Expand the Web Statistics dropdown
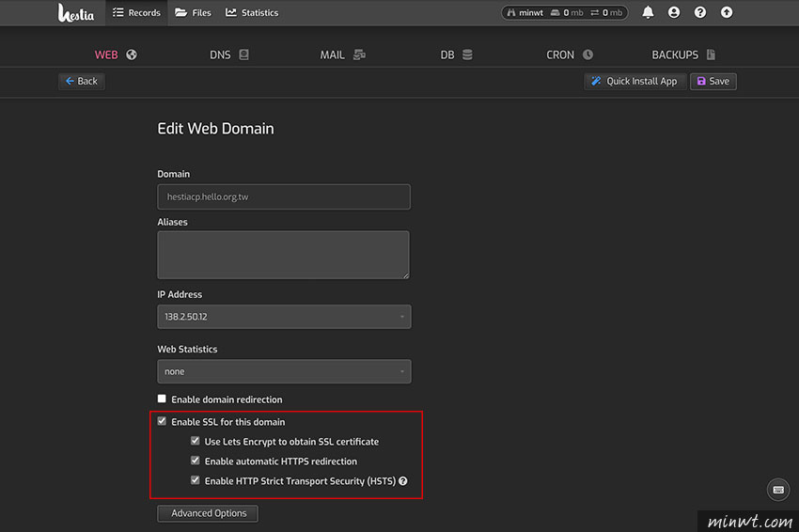 click(x=284, y=371)
